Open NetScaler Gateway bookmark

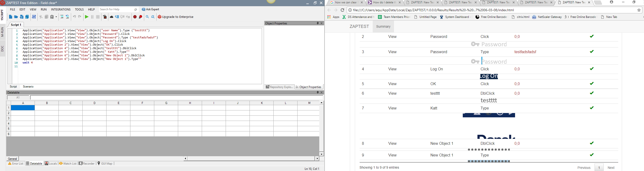pos(547,17)
